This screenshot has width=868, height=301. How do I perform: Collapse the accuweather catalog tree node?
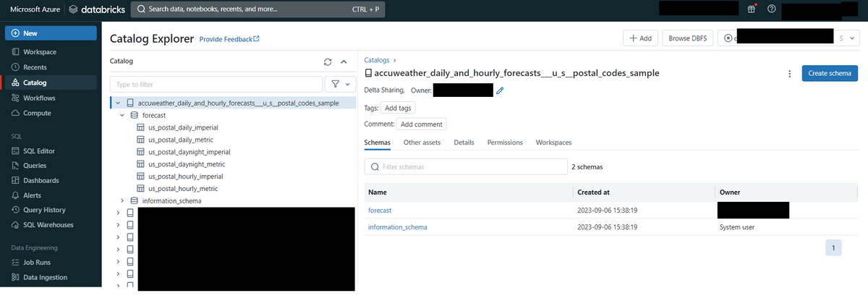click(118, 103)
